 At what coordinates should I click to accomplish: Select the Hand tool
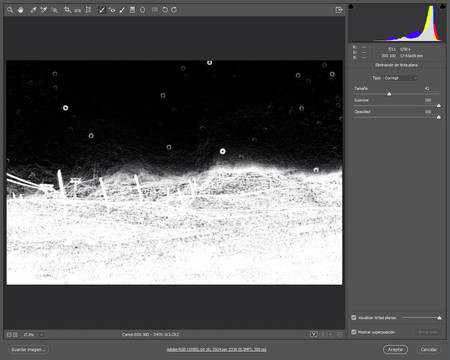(21, 10)
